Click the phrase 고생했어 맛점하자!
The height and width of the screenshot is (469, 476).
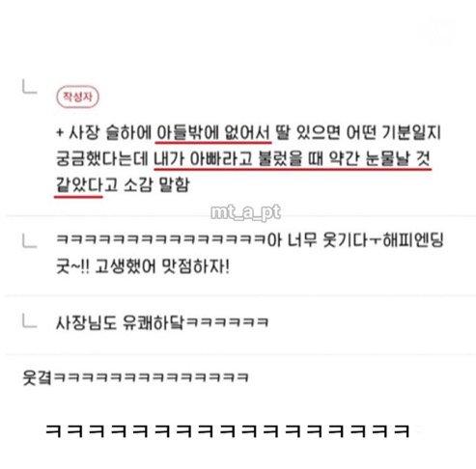point(162,266)
